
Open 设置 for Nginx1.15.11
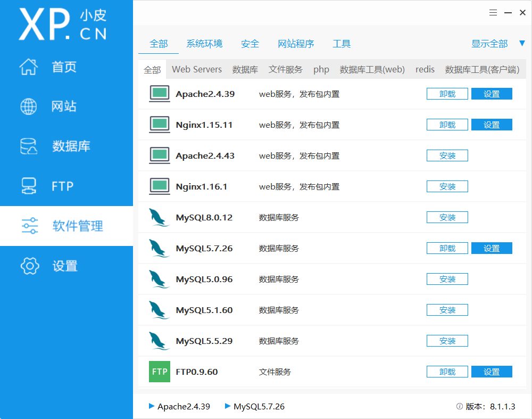pyautogui.click(x=492, y=125)
